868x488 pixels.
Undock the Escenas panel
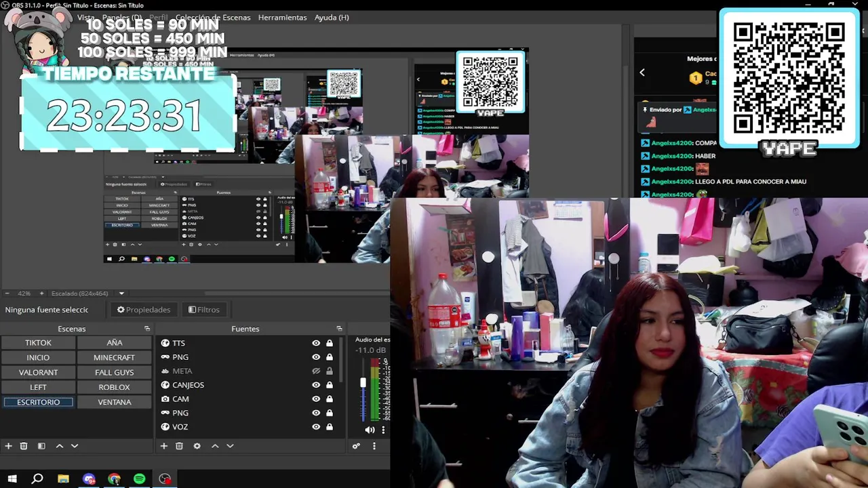pos(147,329)
